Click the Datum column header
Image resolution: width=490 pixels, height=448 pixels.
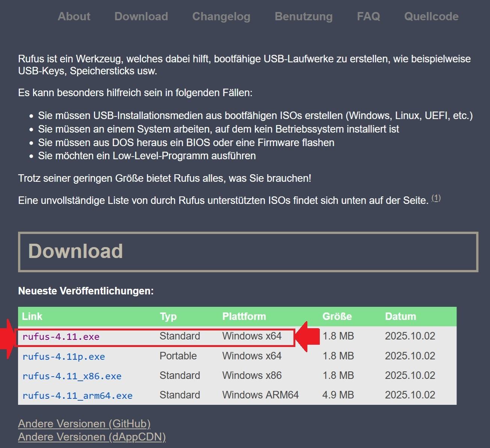pyautogui.click(x=401, y=317)
